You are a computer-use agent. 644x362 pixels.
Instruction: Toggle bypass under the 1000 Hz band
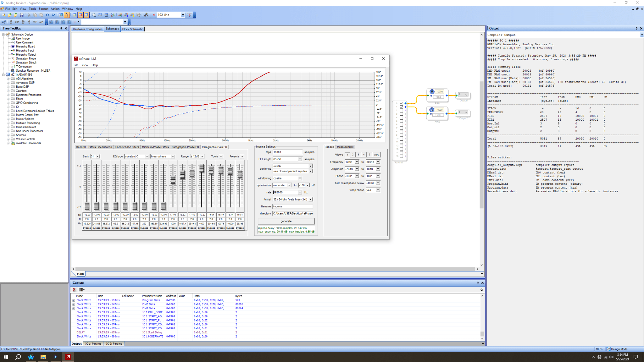pos(173,228)
